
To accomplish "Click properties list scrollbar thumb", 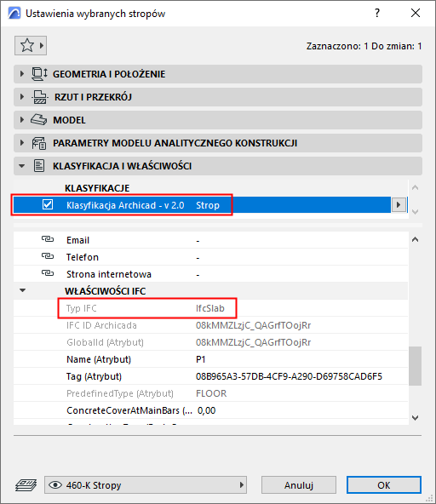I will [x=415, y=366].
